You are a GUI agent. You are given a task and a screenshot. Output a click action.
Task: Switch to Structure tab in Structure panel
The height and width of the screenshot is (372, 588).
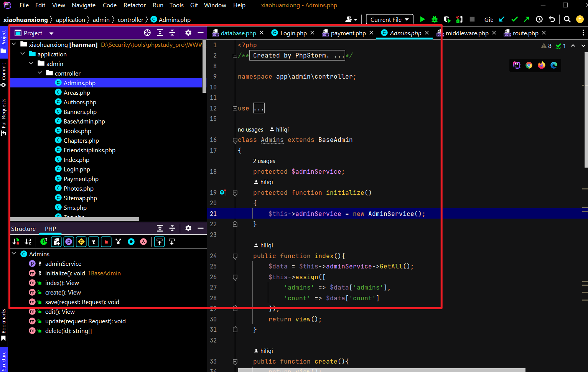click(23, 229)
